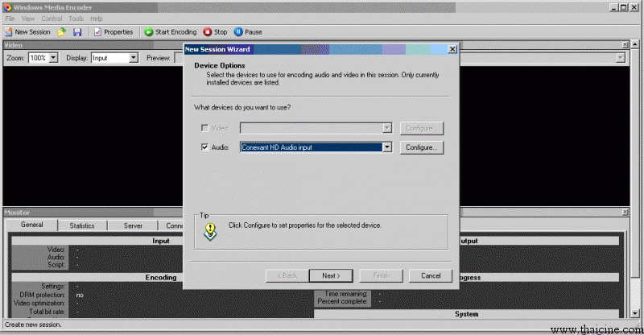Close the New Session Wizard dialog
This screenshot has height=335, width=644.
[452, 49]
